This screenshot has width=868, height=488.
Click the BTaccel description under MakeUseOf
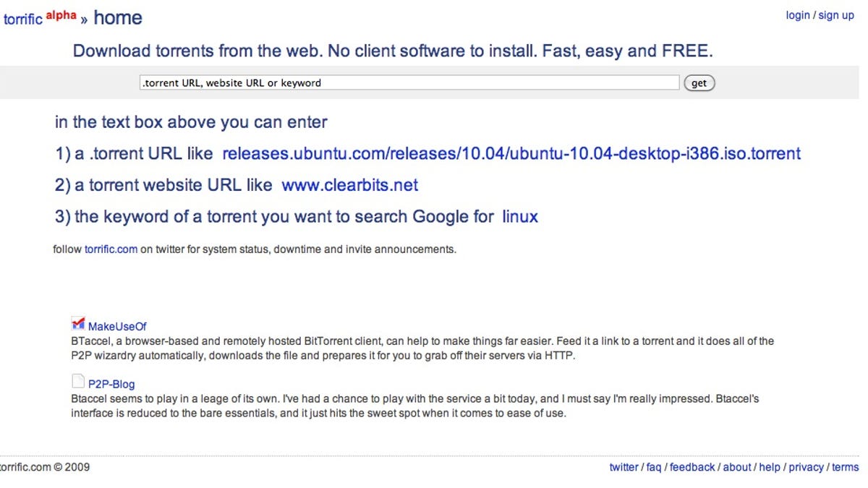coord(422,348)
